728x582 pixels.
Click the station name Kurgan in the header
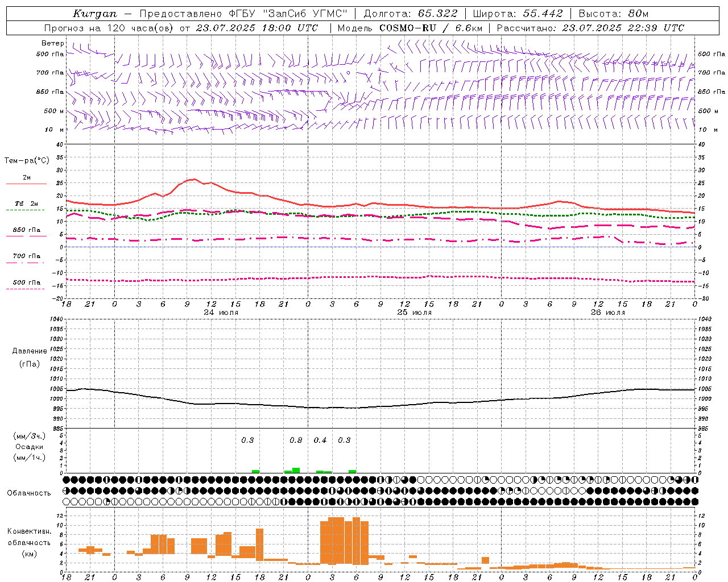coord(95,14)
